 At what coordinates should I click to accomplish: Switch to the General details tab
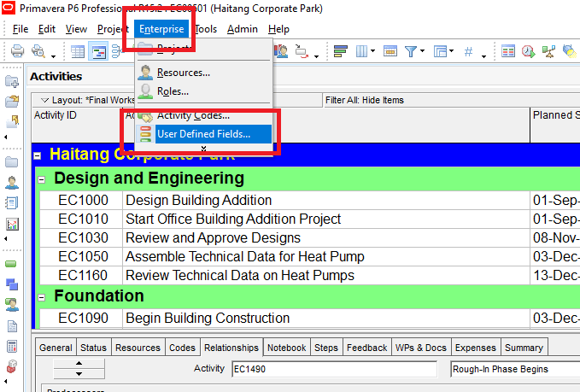click(x=56, y=348)
